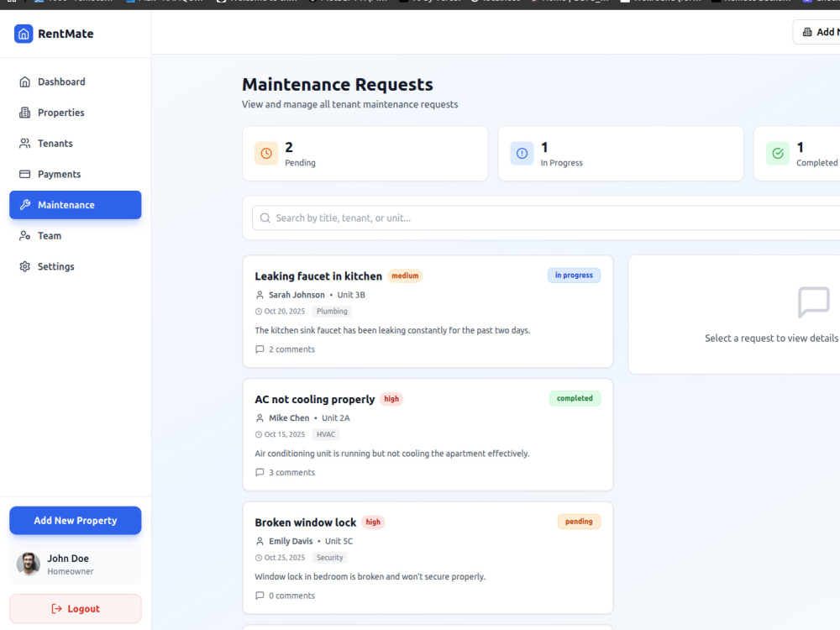Click the Maintenance Requests page heading
840x630 pixels.
click(338, 85)
